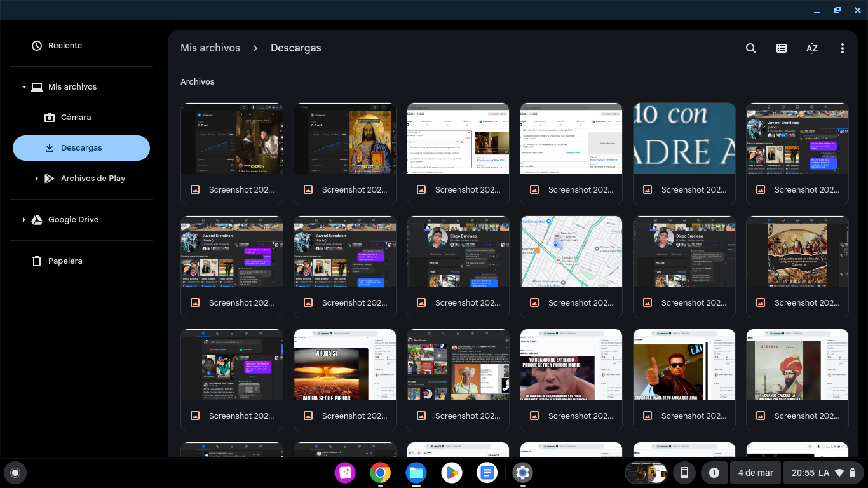Open the date button showing 4 de mar

[756, 473]
